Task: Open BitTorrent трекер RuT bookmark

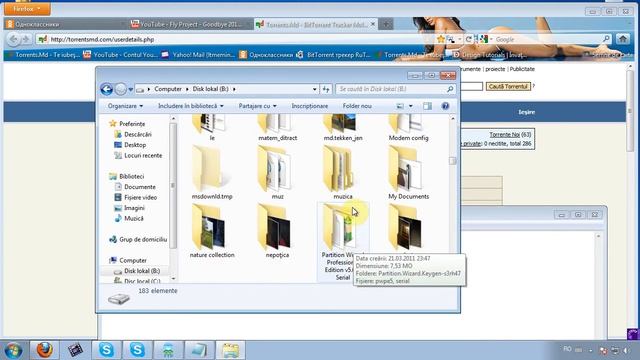Action: coord(333,55)
